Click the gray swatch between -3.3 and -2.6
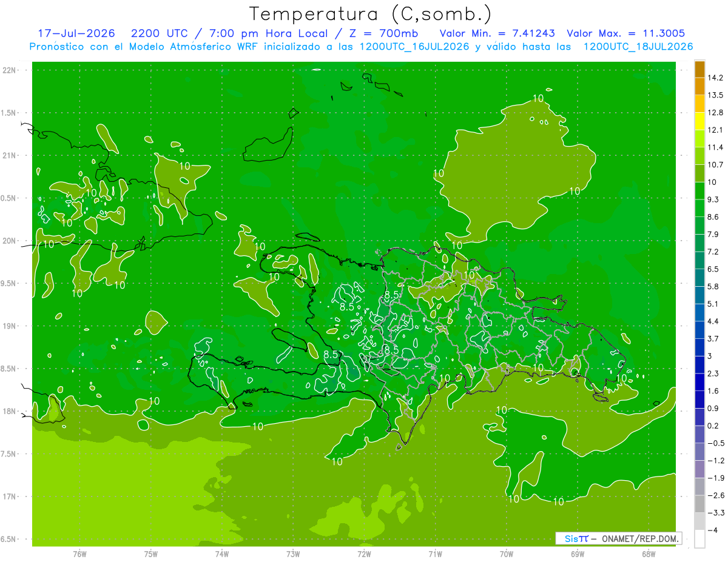The height and width of the screenshot is (562, 728). tap(699, 504)
